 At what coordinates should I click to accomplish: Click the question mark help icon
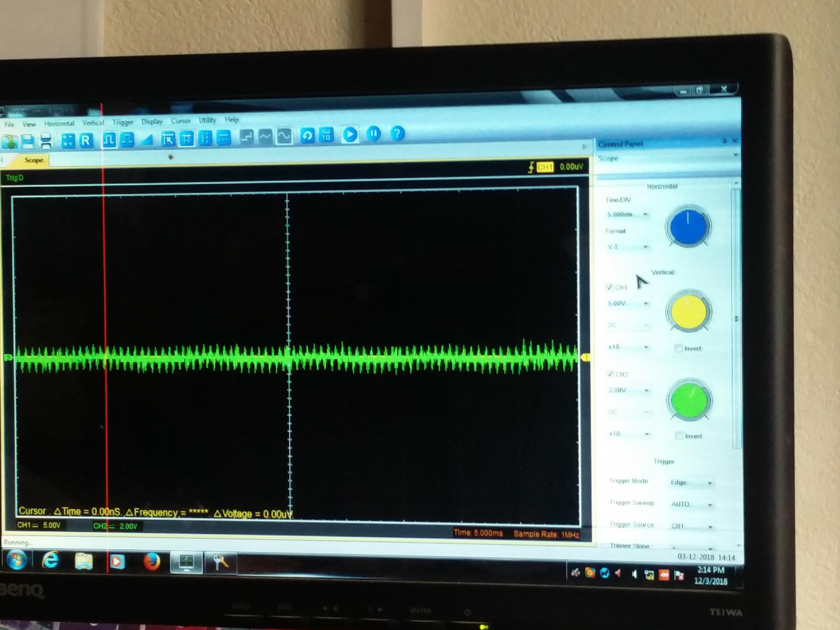coord(397,133)
